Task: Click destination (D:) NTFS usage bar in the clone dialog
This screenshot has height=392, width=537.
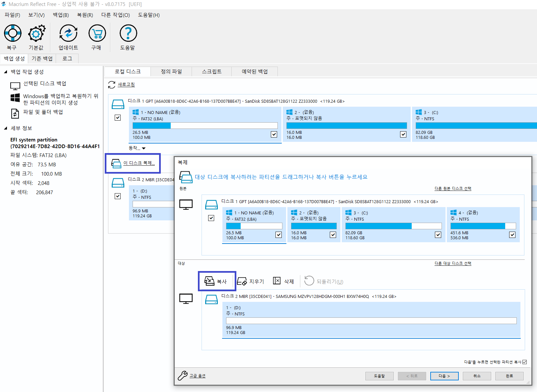Action: [x=371, y=321]
